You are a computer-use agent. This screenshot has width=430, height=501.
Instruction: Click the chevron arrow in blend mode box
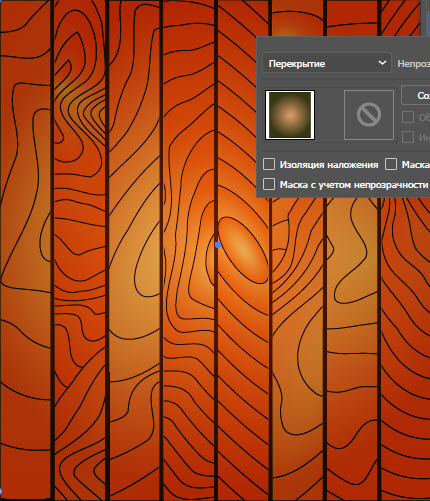[x=382, y=63]
